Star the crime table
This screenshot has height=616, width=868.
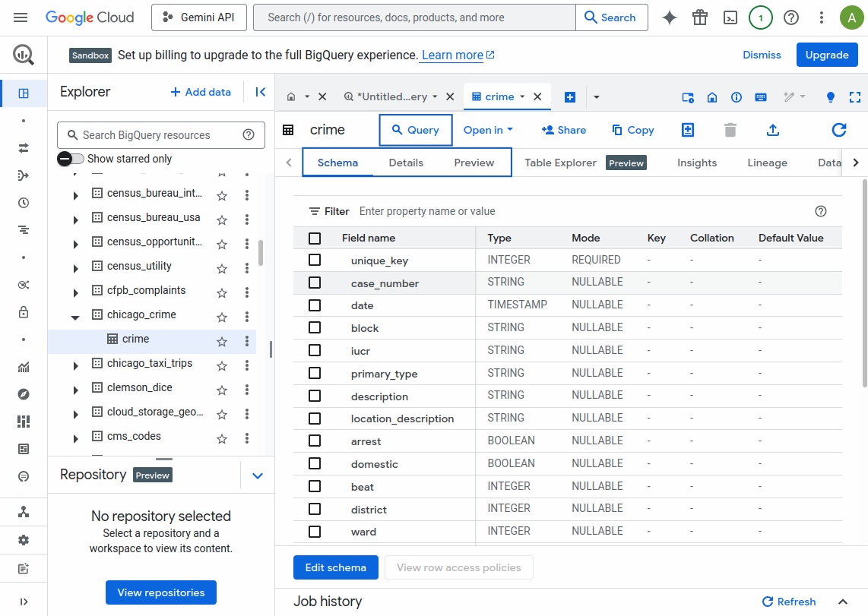(222, 341)
